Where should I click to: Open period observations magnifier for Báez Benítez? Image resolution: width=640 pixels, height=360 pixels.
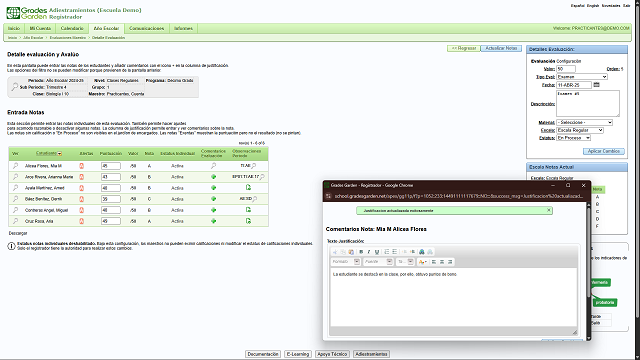(254, 199)
